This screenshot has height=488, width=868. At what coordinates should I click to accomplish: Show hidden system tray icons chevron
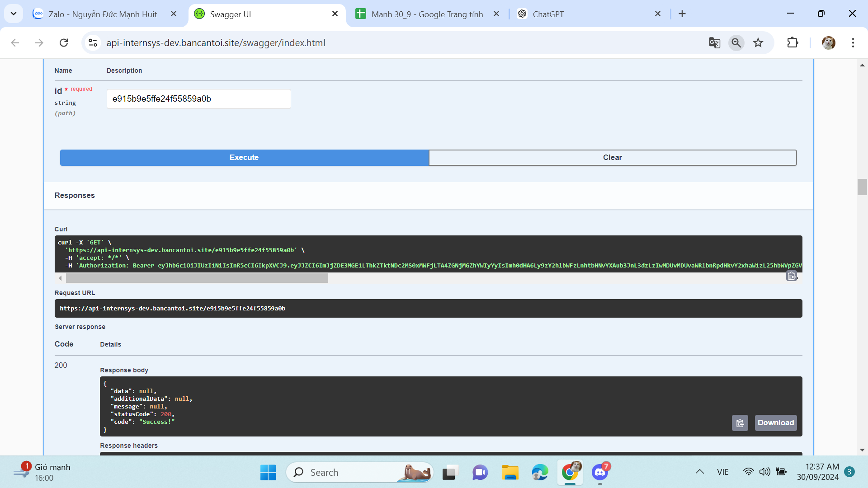[x=699, y=472]
